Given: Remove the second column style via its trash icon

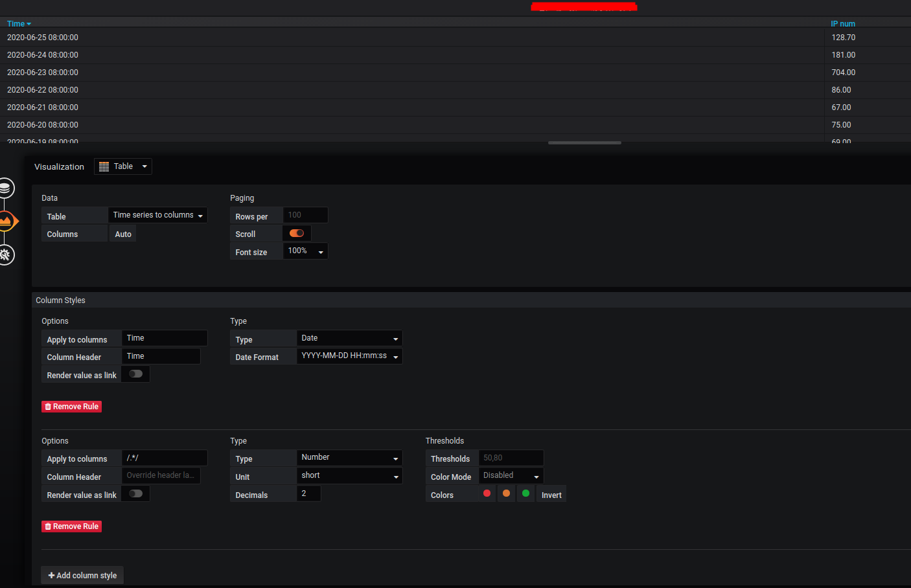Looking at the screenshot, I should click(x=49, y=526).
